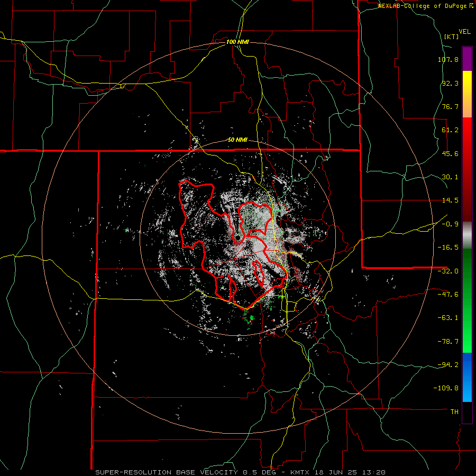Click the -63.1 velocity scale value
476x476 pixels.
click(x=448, y=318)
